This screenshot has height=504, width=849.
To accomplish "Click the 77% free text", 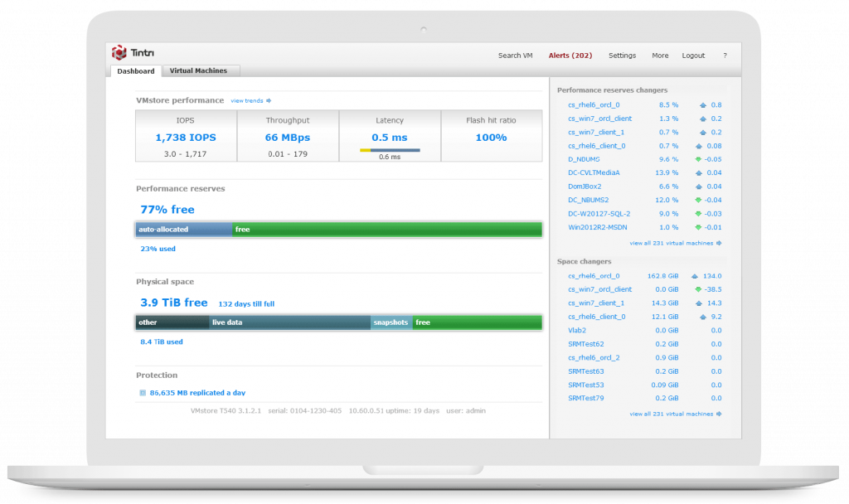I will coord(167,210).
